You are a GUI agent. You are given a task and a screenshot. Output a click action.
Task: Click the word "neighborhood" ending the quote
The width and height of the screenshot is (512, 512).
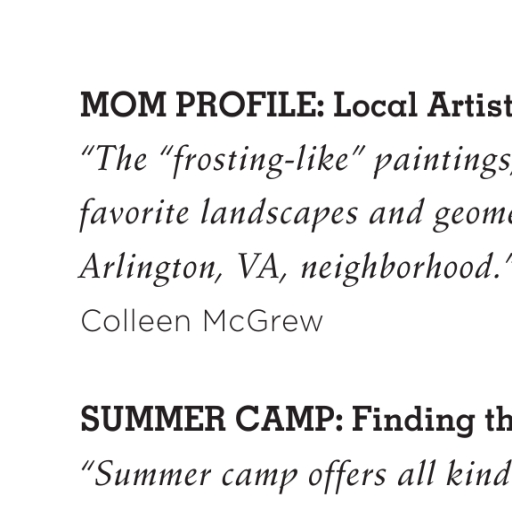(401, 268)
